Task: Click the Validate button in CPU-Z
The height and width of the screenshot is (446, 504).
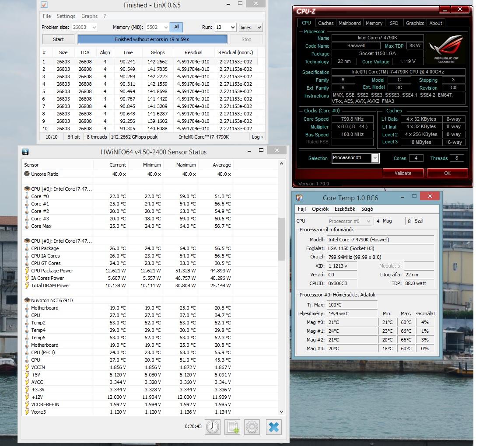Action: [403, 173]
